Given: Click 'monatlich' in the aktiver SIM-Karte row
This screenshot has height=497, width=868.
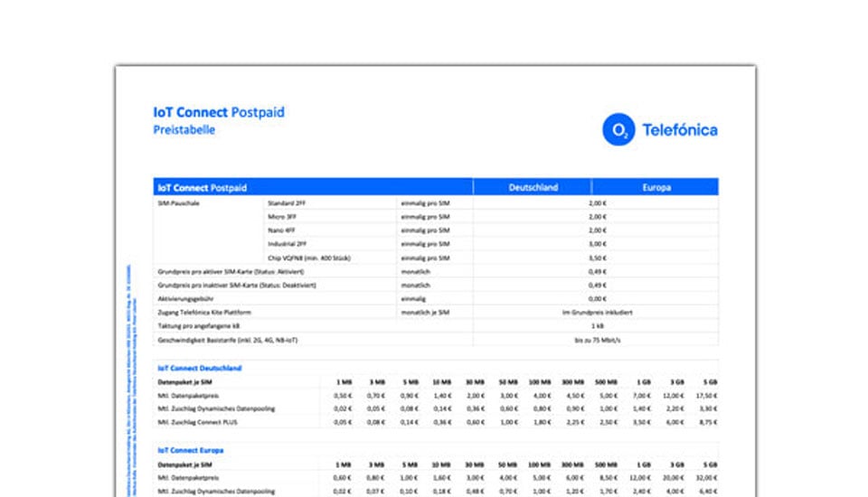Looking at the screenshot, I should 415,272.
